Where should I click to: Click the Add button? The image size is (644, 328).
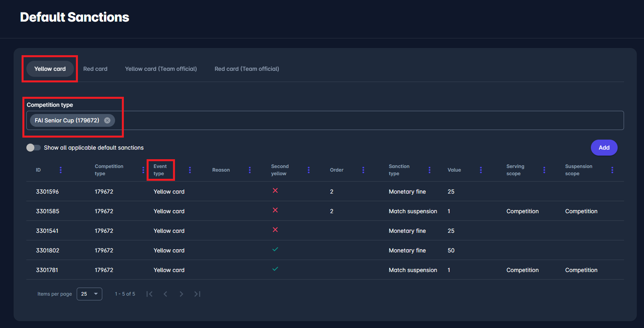click(604, 148)
